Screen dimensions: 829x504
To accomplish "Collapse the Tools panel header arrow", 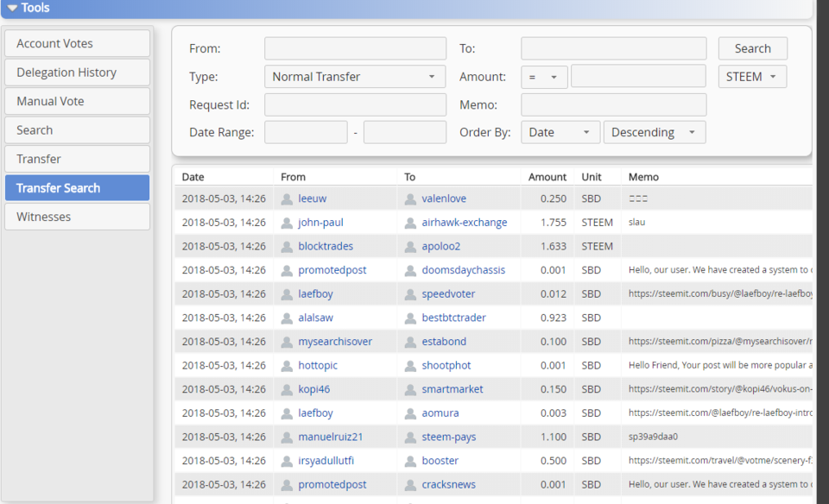I will (12, 8).
